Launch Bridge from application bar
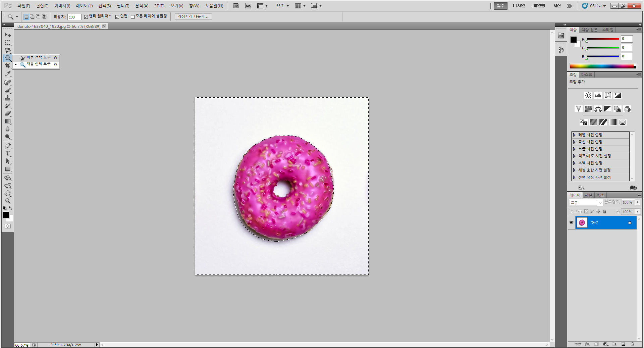The width and height of the screenshot is (644, 348). pos(236,6)
